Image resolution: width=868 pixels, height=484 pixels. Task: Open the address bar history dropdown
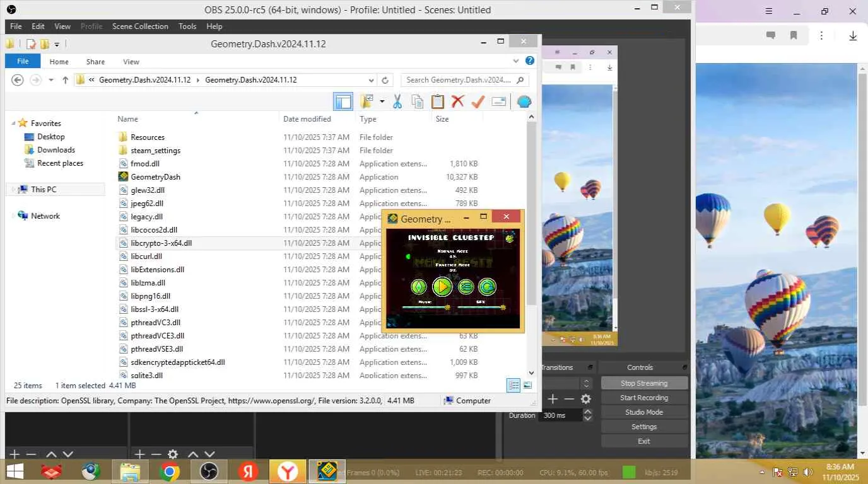pyautogui.click(x=371, y=80)
